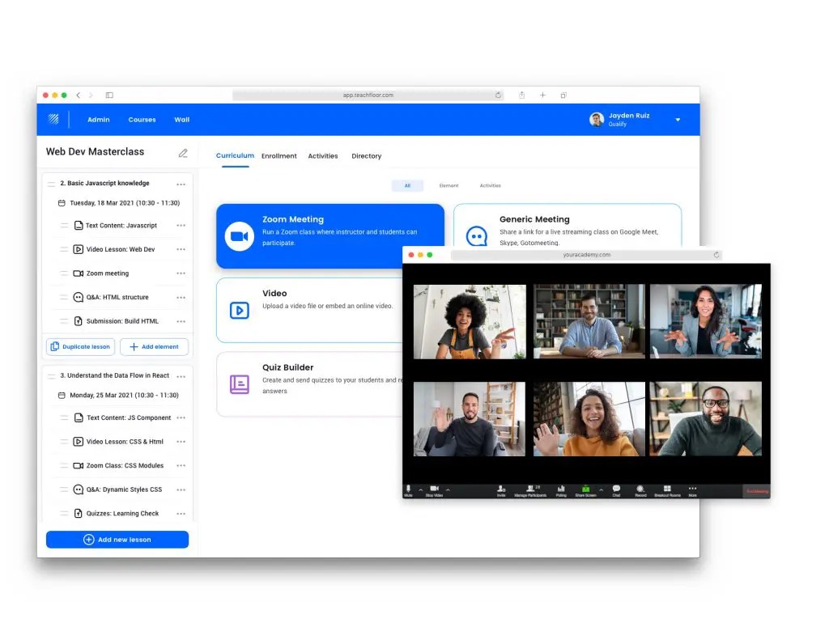Expand share options arrow next to Share Screen
829x644 pixels.
(x=602, y=489)
